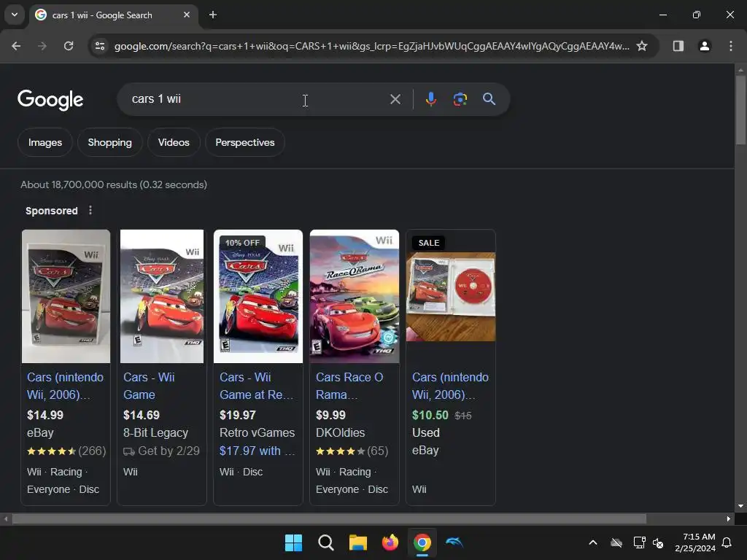Screen dimensions: 747x560
Task: Open File Explorer from the taskbar
Action: tap(357, 542)
